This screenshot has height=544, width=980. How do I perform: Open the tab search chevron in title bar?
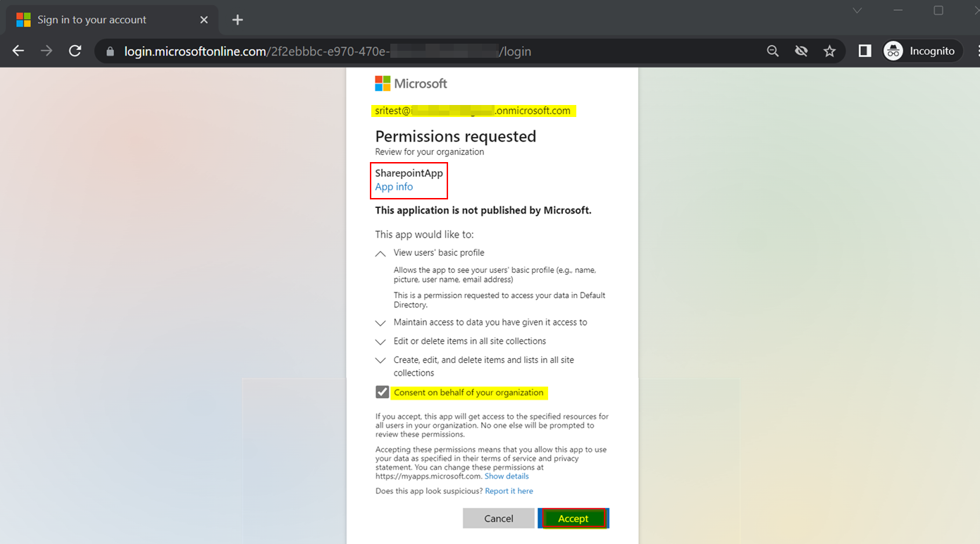(x=857, y=11)
